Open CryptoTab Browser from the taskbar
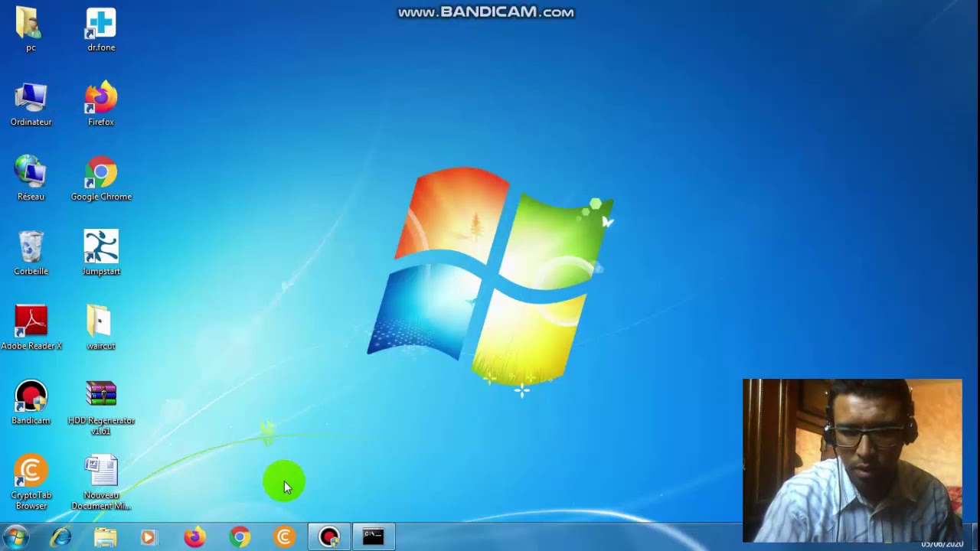Viewport: 980px width, 551px height. click(284, 537)
